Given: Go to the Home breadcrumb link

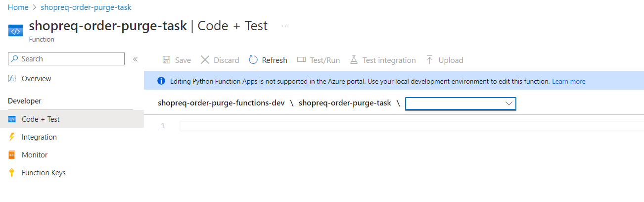Looking at the screenshot, I should tap(18, 7).
